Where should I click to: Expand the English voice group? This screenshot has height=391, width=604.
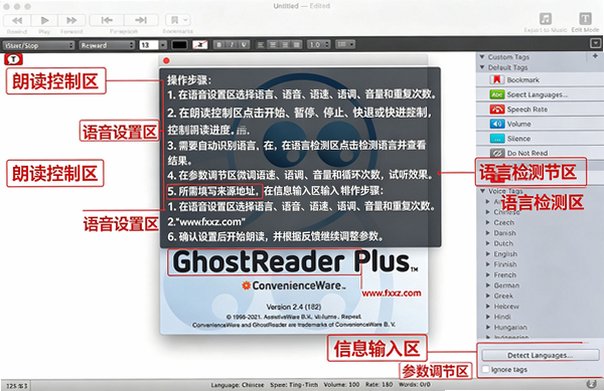coord(488,254)
